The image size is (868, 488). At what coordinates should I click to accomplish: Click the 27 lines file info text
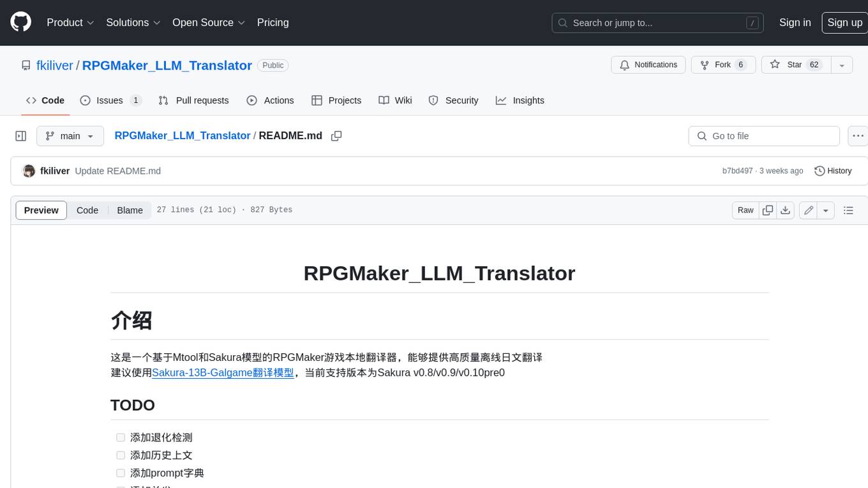(x=224, y=210)
